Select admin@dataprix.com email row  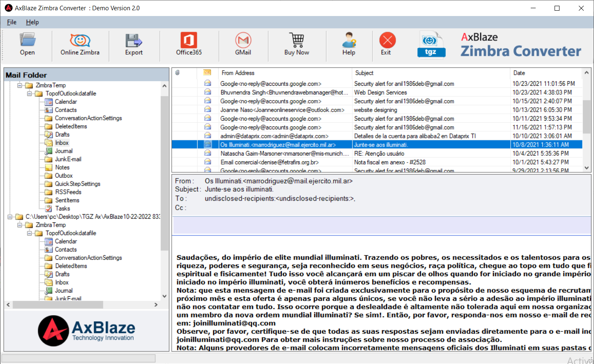(377, 136)
